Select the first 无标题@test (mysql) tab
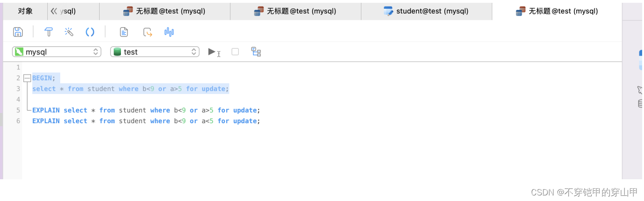Viewport: 644px width, 201px height. click(x=164, y=11)
